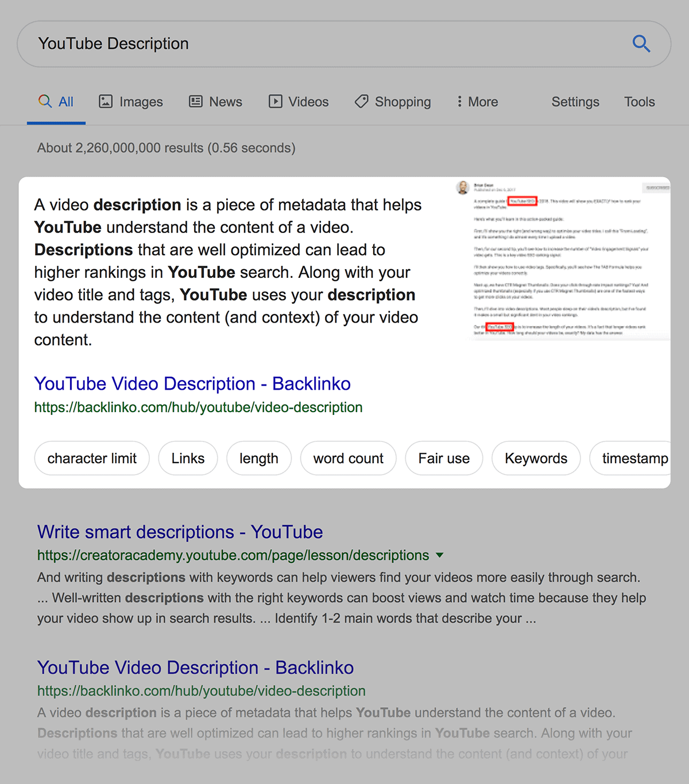Click the creatoracademy.youtube.com result URL
The width and height of the screenshot is (689, 784).
click(233, 556)
